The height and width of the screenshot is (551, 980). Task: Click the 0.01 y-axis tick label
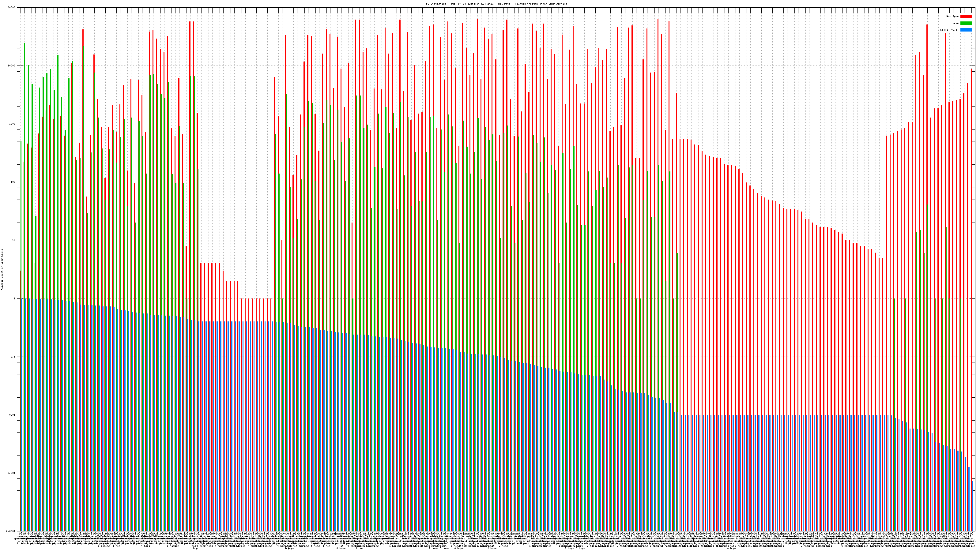(x=13, y=415)
